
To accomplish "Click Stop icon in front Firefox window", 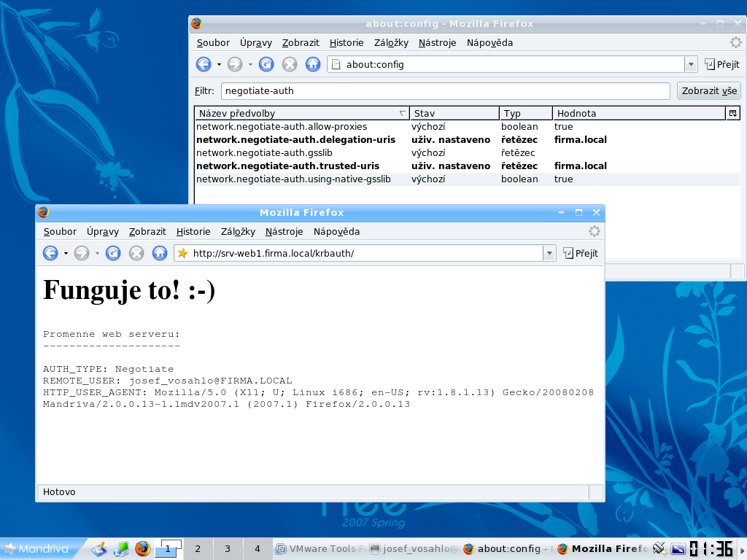I will 136,253.
